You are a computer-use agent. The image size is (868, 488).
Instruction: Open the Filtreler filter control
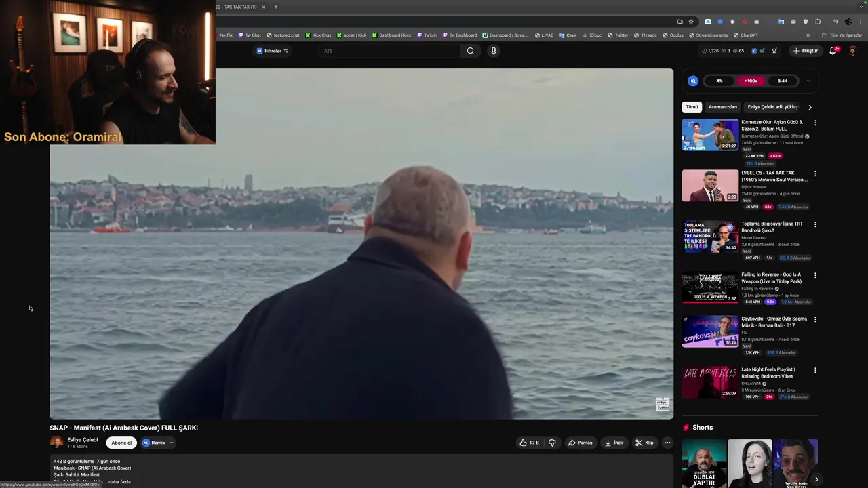[x=272, y=51]
